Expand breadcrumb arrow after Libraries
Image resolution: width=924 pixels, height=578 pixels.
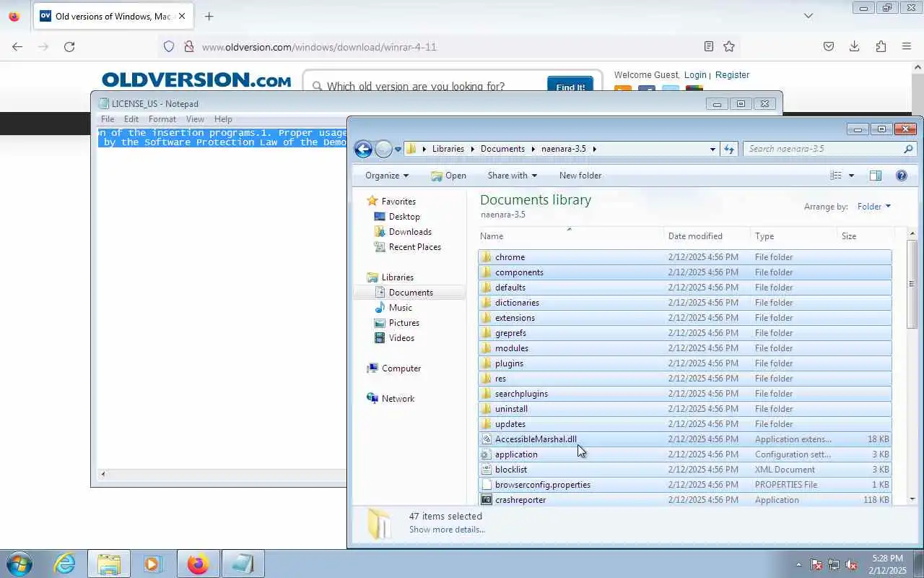click(472, 149)
